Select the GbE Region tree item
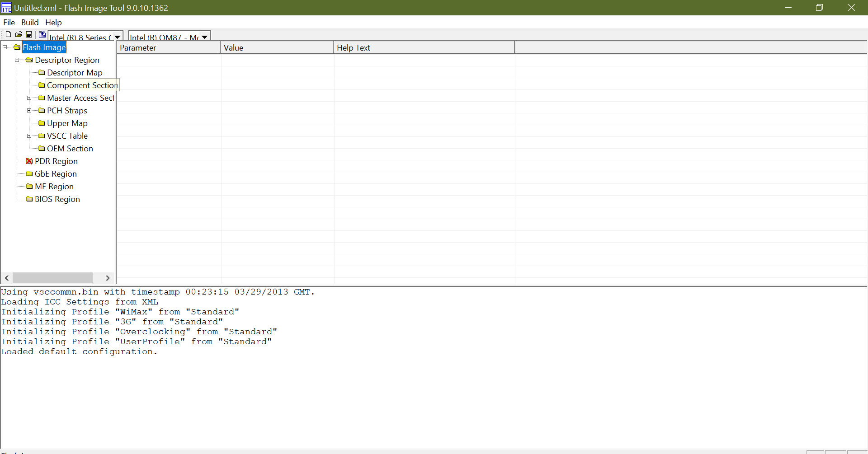Image resolution: width=868 pixels, height=454 pixels. coord(56,174)
